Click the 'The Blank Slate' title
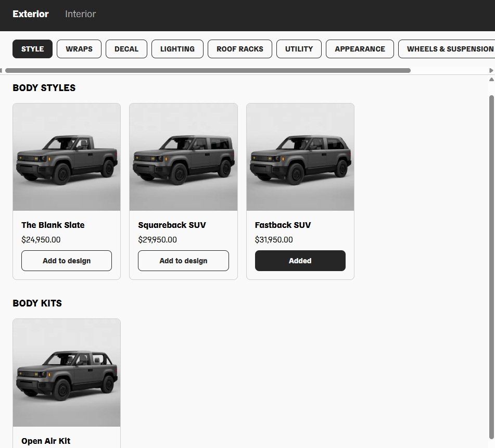Image resolution: width=495 pixels, height=448 pixels. click(x=53, y=225)
